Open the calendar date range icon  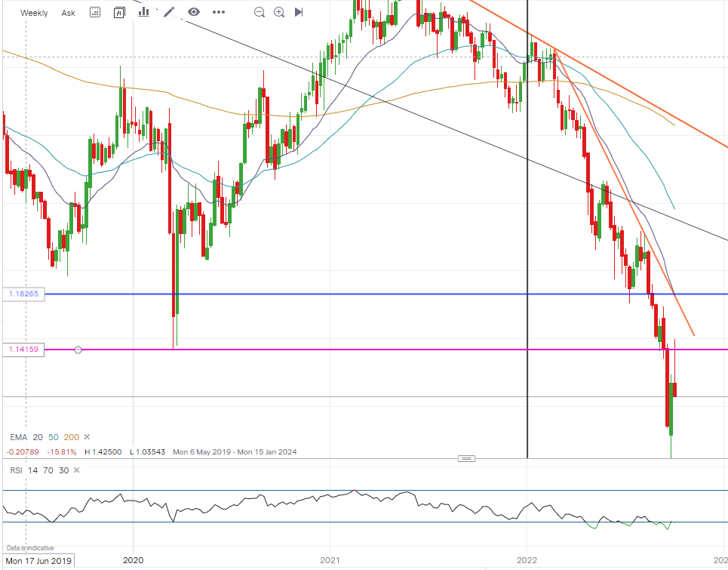tap(95, 13)
